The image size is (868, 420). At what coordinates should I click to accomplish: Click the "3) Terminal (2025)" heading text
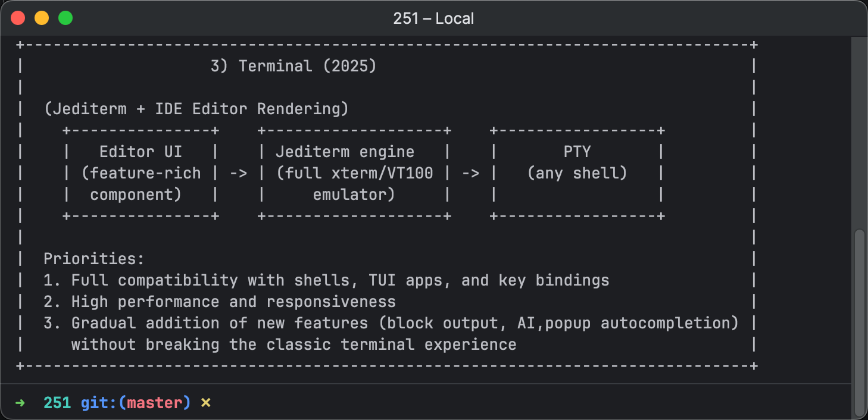(x=294, y=66)
